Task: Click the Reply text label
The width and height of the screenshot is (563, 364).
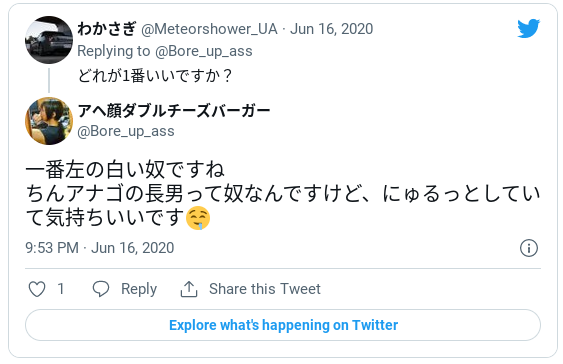Action: pyautogui.click(x=139, y=289)
